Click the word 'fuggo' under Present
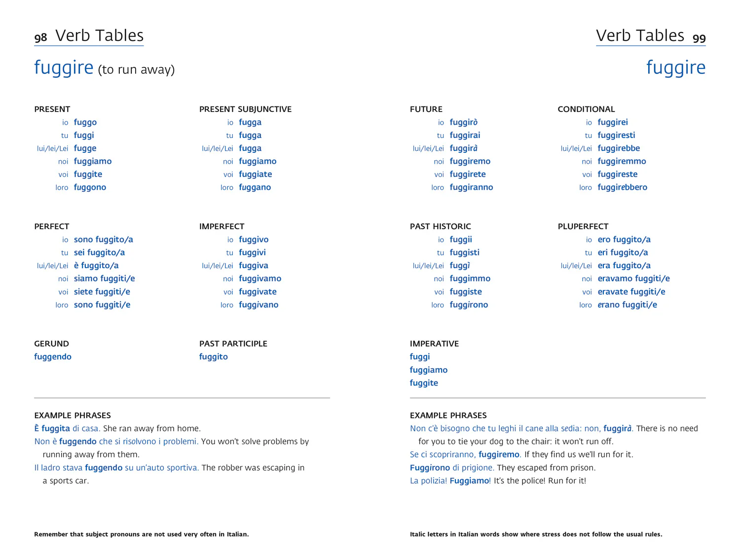 [x=85, y=123]
